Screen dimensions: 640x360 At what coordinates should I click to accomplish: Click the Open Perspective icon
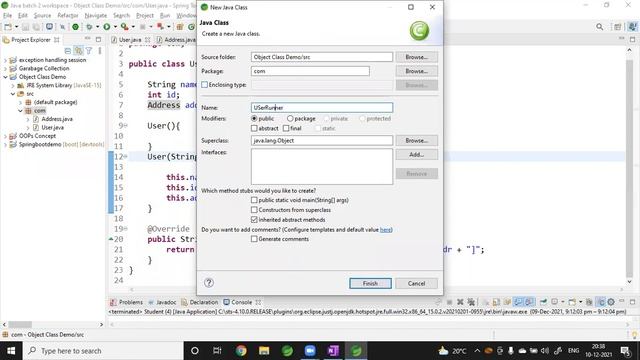(618, 27)
